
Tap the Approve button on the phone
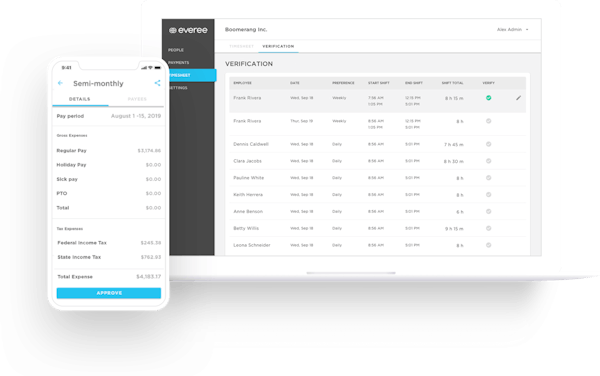pos(109,293)
